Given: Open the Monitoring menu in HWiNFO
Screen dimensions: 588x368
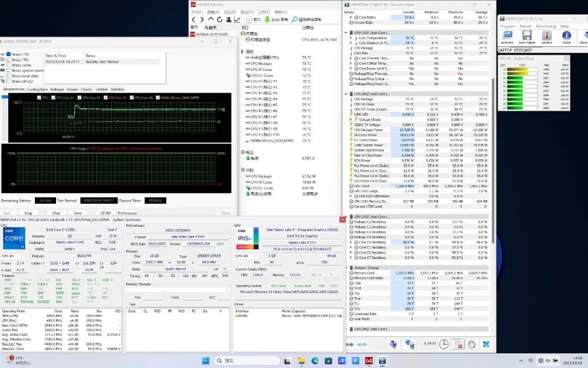Looking at the screenshot, I should 546,26.
